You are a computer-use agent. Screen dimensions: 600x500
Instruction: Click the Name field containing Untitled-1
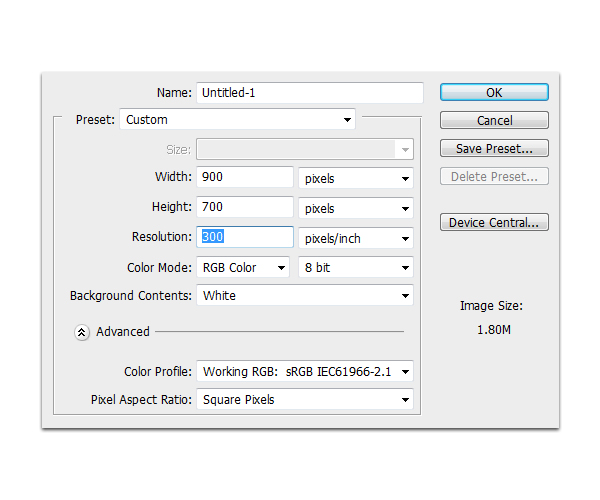(x=309, y=92)
